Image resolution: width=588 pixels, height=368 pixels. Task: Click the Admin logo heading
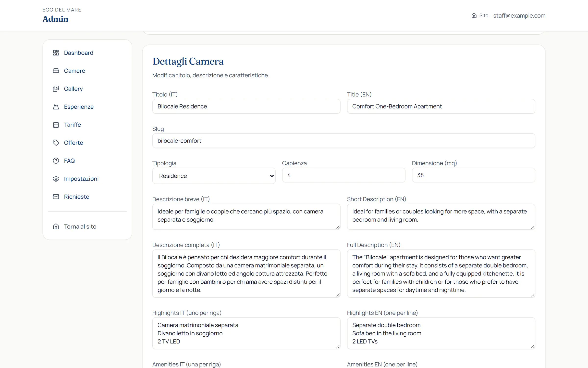point(55,19)
